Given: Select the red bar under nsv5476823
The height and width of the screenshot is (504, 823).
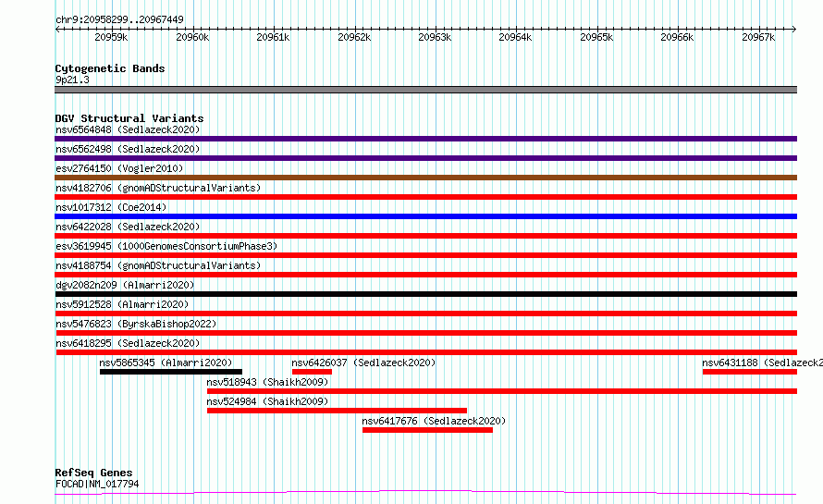Looking at the screenshot, I should point(426,333).
